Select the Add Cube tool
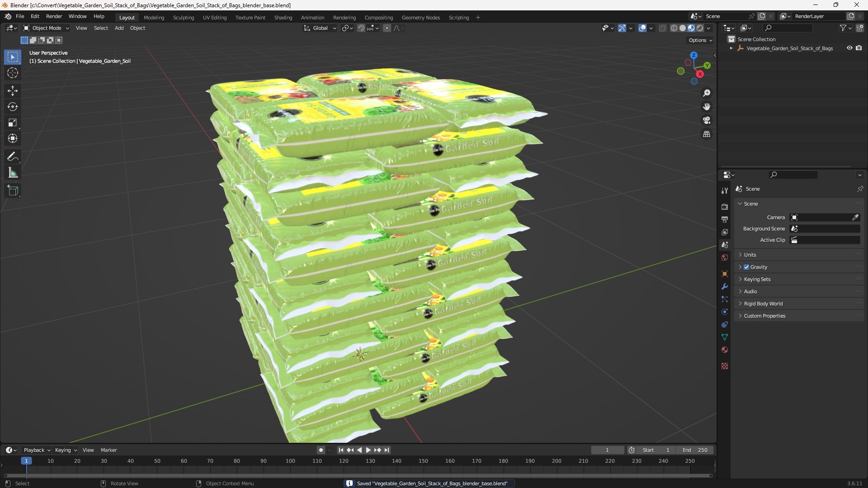This screenshot has width=868, height=488. tap(13, 191)
